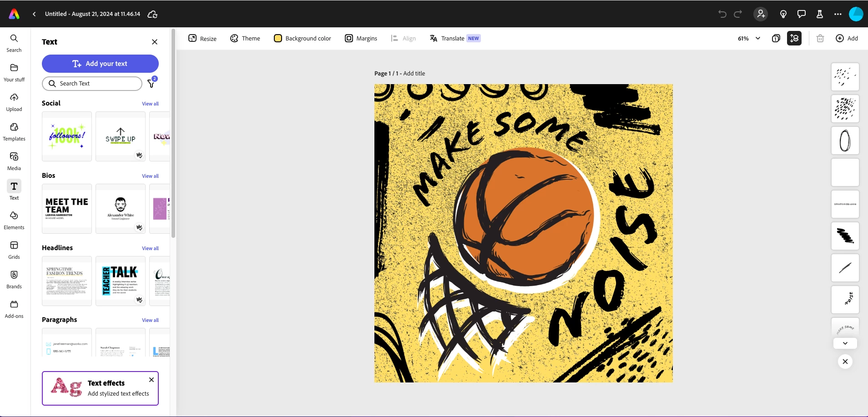
Task: Click the trash delete icon
Action: [x=820, y=39]
